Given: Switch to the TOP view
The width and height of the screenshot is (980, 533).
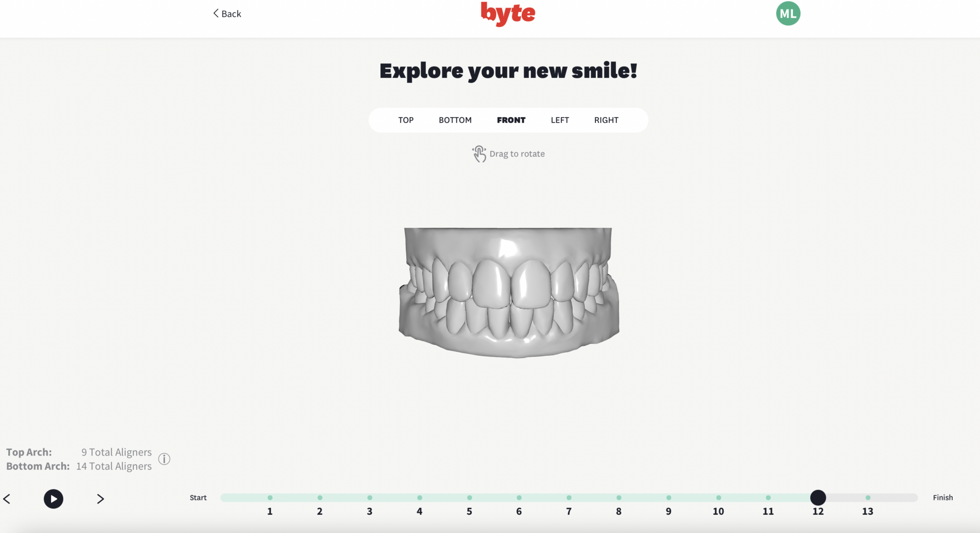Looking at the screenshot, I should [x=405, y=120].
